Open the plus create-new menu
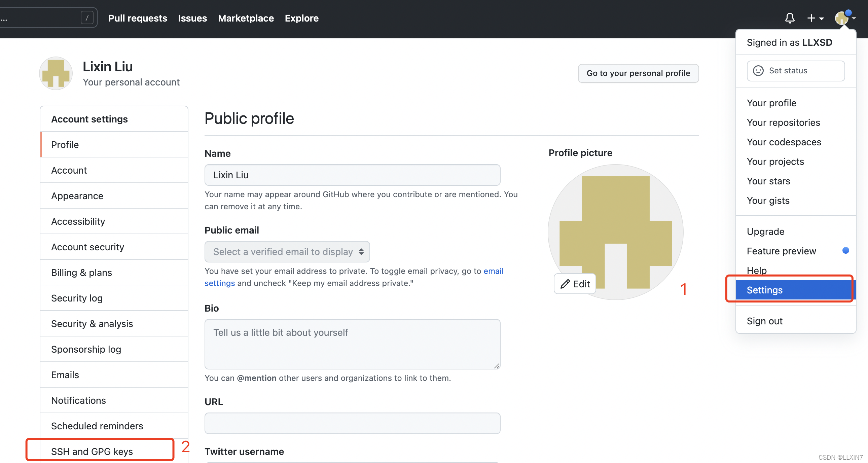 [x=815, y=18]
